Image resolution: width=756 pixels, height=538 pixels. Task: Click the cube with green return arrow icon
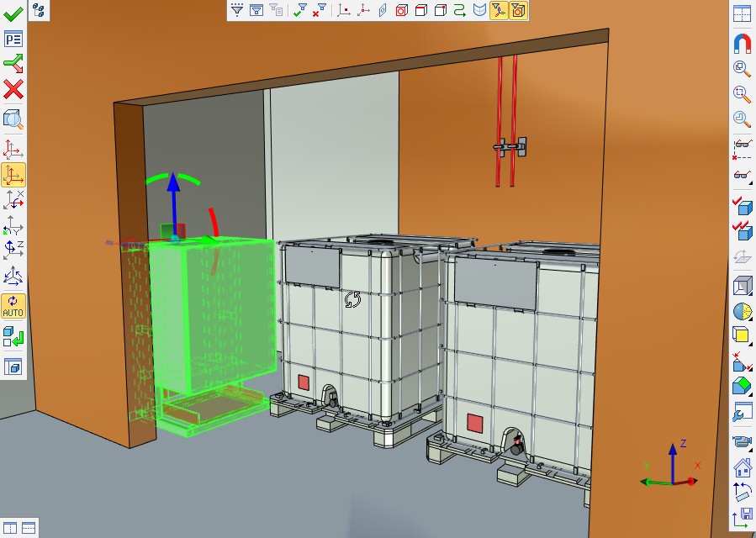coord(13,336)
